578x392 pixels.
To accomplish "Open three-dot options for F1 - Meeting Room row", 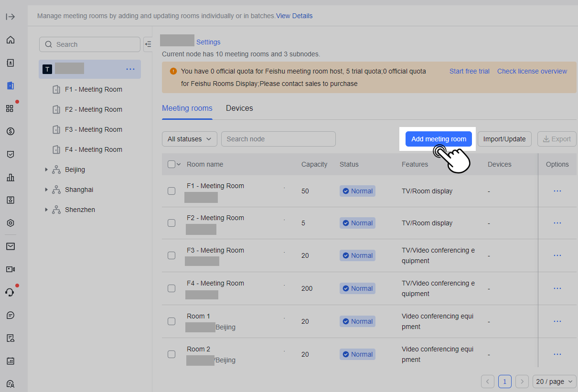I will point(557,191).
